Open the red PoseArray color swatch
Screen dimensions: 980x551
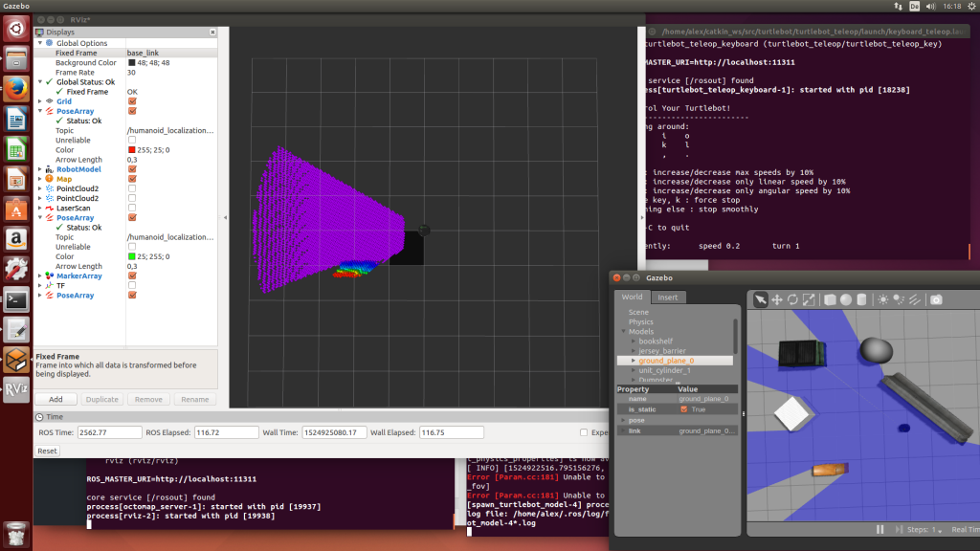pyautogui.click(x=131, y=150)
